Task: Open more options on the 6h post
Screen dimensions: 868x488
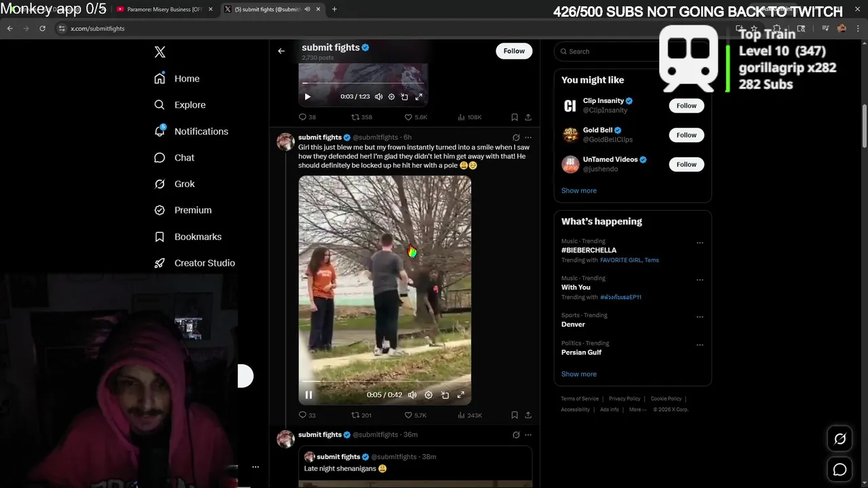Action: click(528, 138)
